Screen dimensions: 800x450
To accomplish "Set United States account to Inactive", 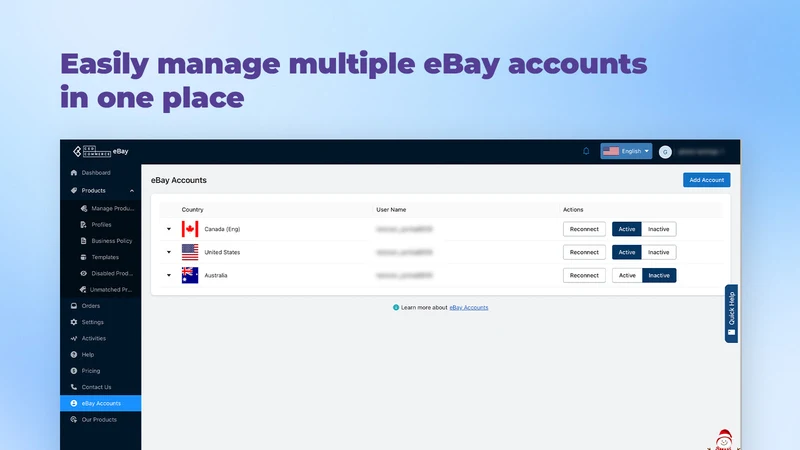I will [659, 252].
